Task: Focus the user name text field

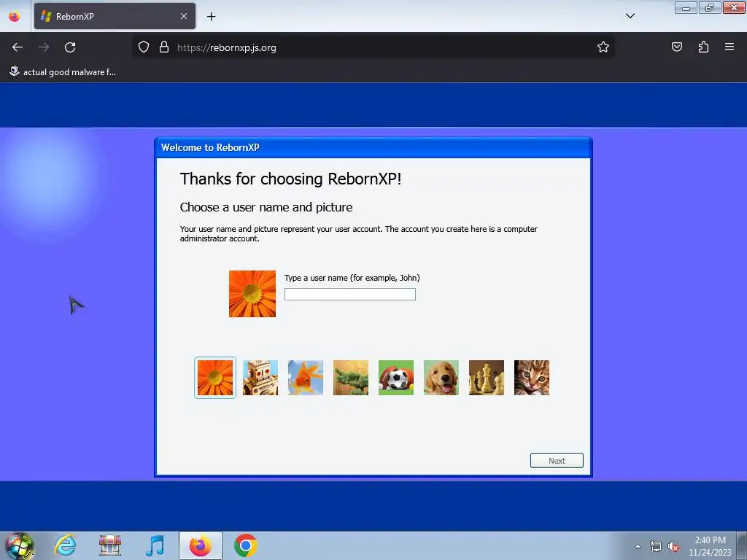Action: coord(349,295)
